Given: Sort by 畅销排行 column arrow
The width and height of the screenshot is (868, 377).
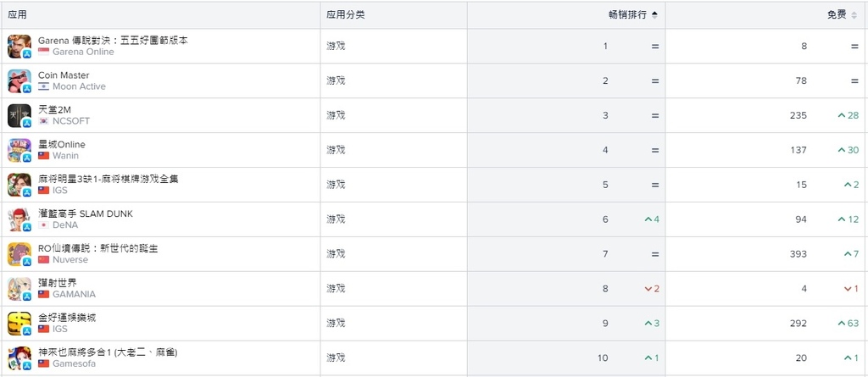Looking at the screenshot, I should click(x=655, y=15).
